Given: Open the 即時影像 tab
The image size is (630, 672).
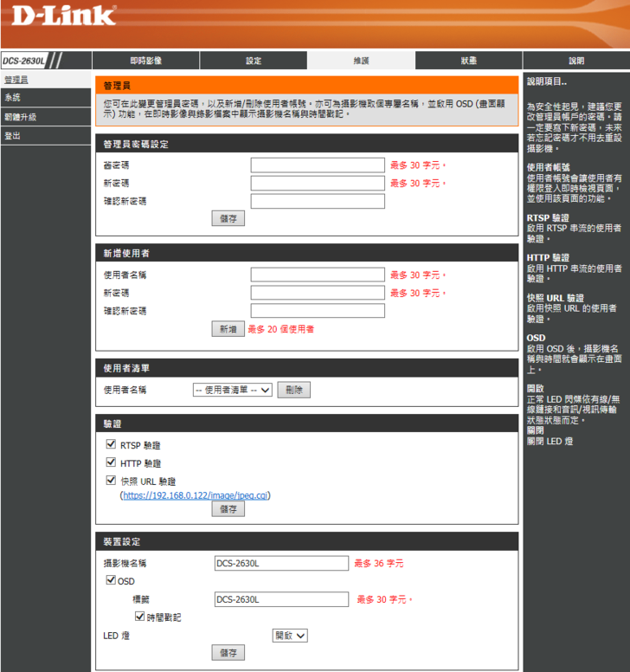Looking at the screenshot, I should click(145, 61).
